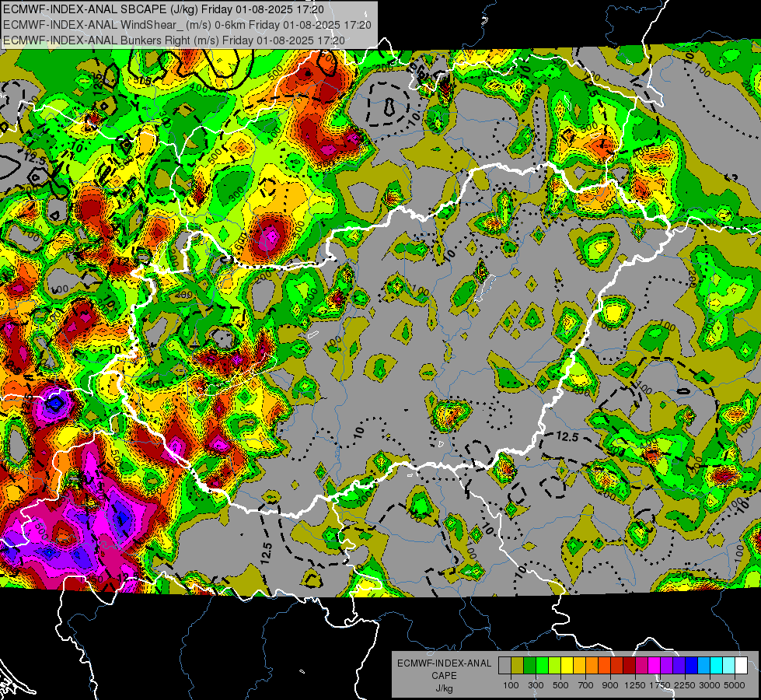The image size is (761, 700).
Task: Click the CAPE label in the legend
Action: [444, 676]
